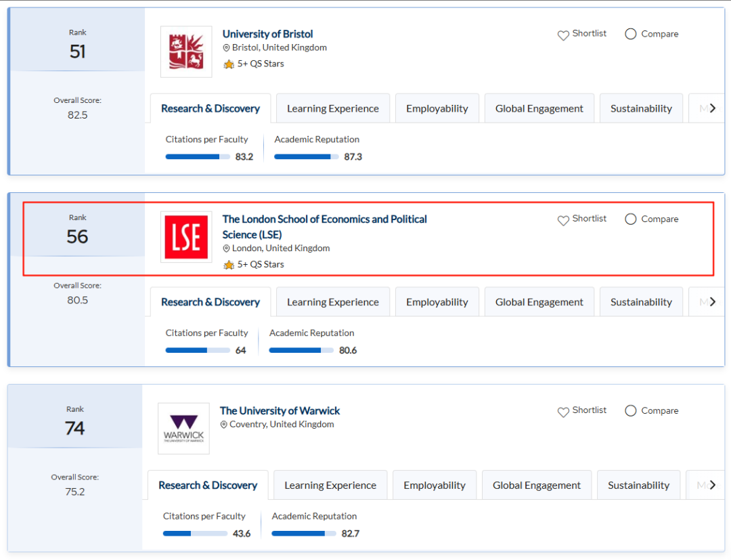Click Warwick's Academic Reputation bar
731x560 pixels.
pos(304,534)
